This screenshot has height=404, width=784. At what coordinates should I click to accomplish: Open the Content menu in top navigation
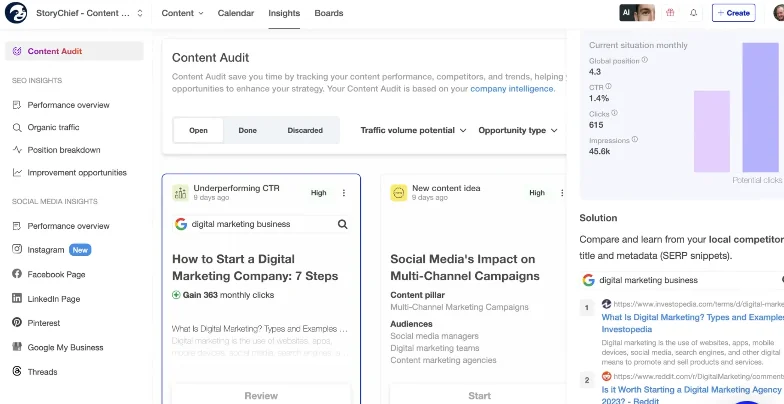(182, 13)
